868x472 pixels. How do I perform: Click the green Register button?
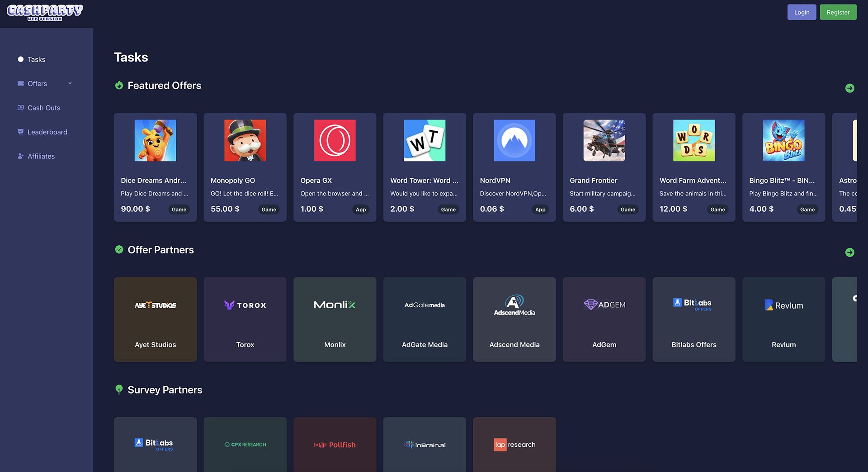(x=838, y=12)
